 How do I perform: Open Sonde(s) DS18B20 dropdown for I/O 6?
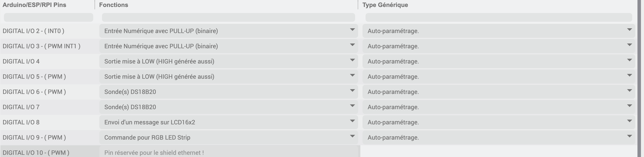click(228, 92)
